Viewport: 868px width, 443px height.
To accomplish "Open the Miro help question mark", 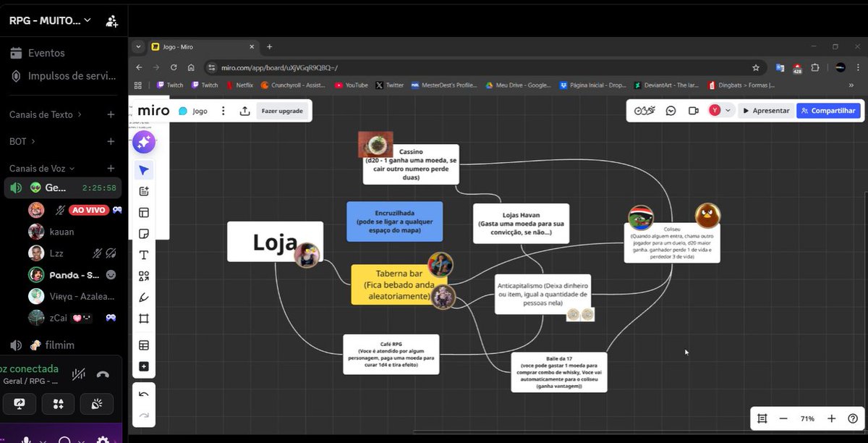I will [x=853, y=418].
